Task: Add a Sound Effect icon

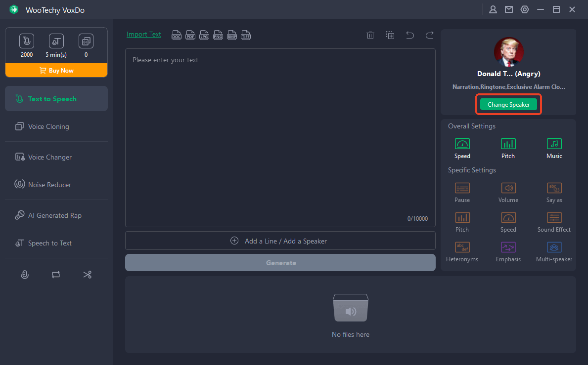Action: pos(554,218)
